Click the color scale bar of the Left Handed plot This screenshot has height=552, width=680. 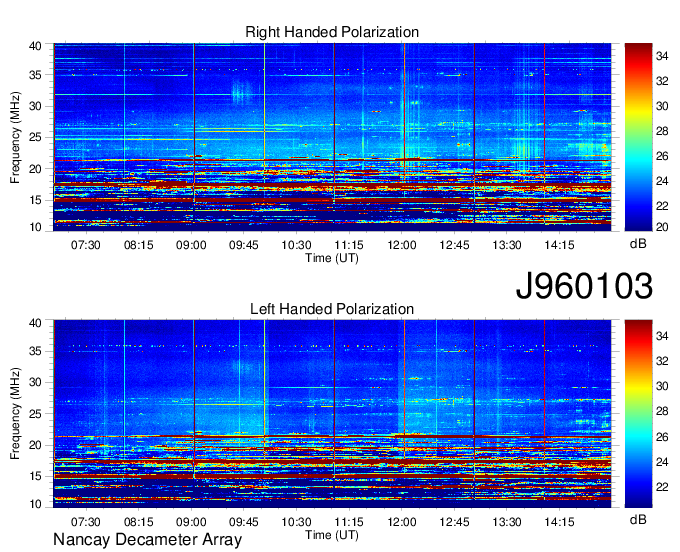[638, 413]
